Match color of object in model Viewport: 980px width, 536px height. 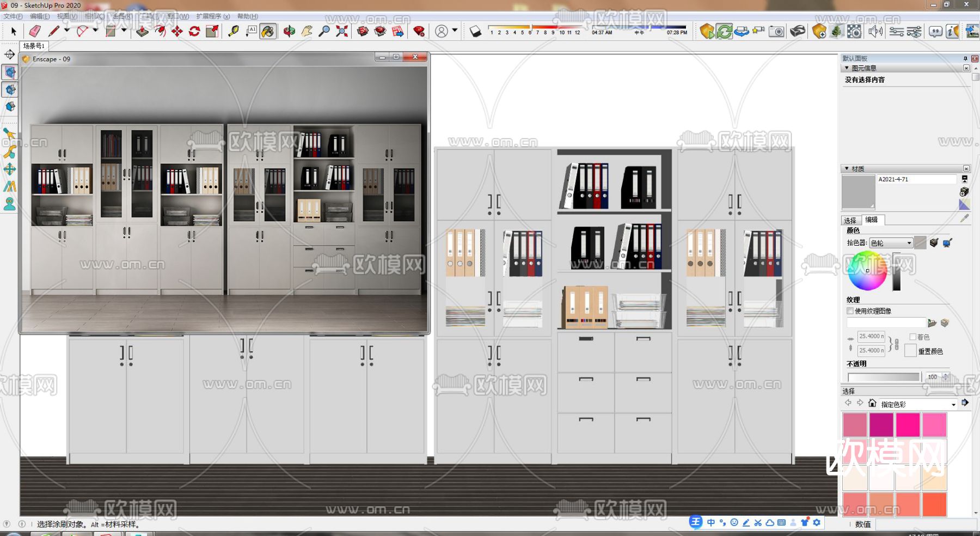934,243
